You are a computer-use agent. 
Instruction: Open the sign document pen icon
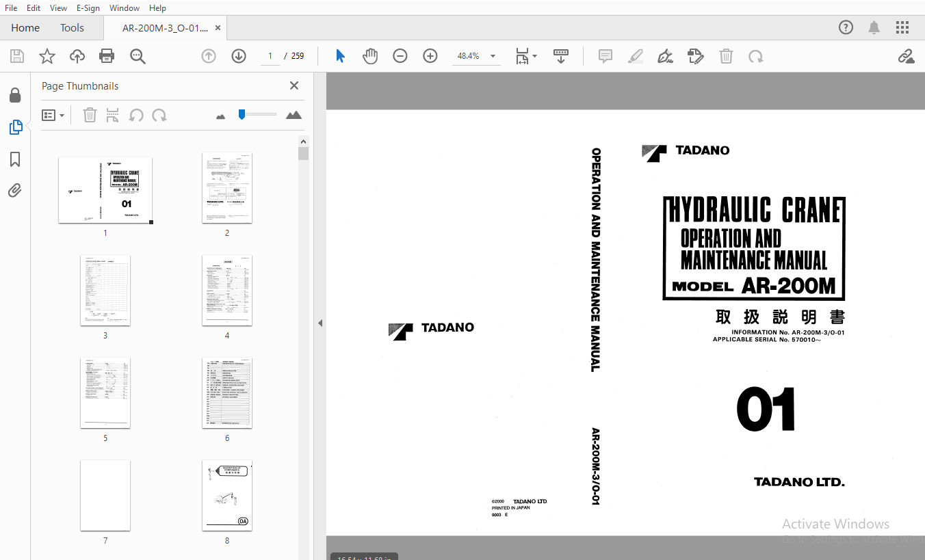(x=665, y=56)
